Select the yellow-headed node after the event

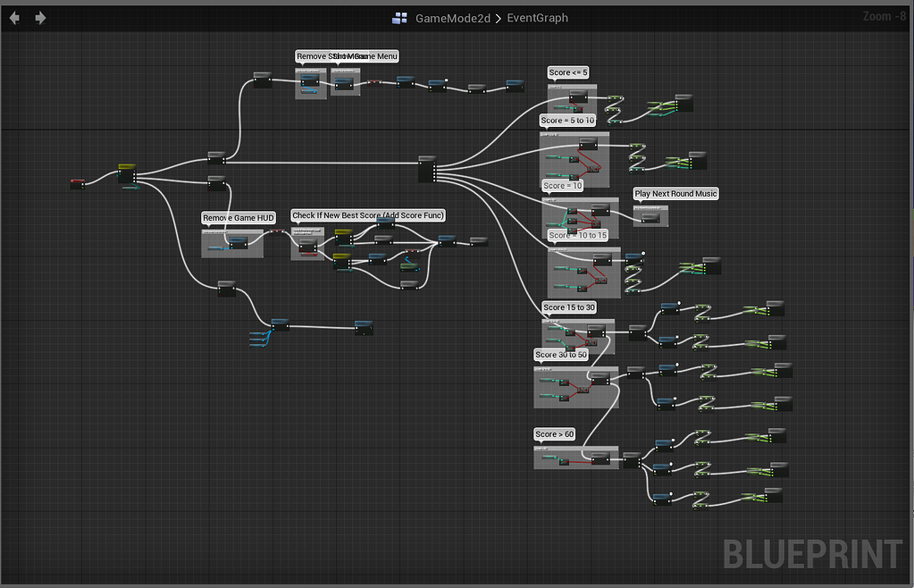click(127, 173)
